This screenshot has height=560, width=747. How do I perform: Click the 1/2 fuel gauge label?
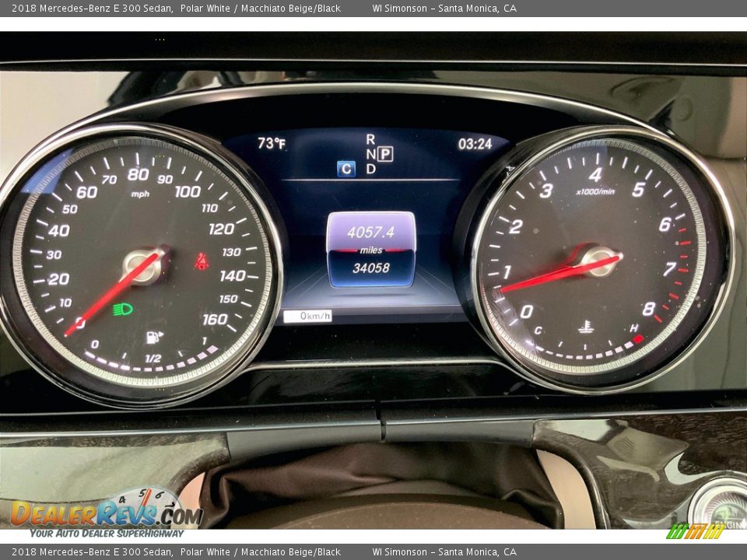coord(153,359)
